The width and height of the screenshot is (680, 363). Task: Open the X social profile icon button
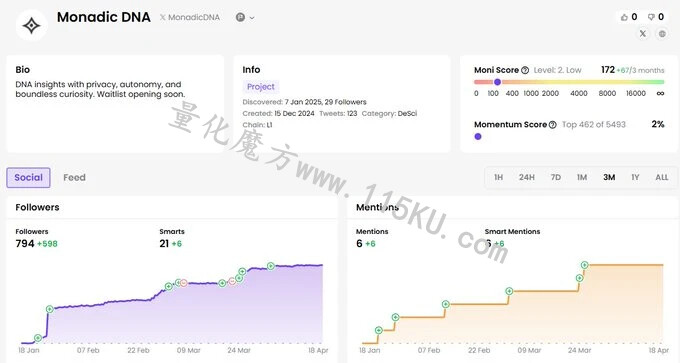643,33
